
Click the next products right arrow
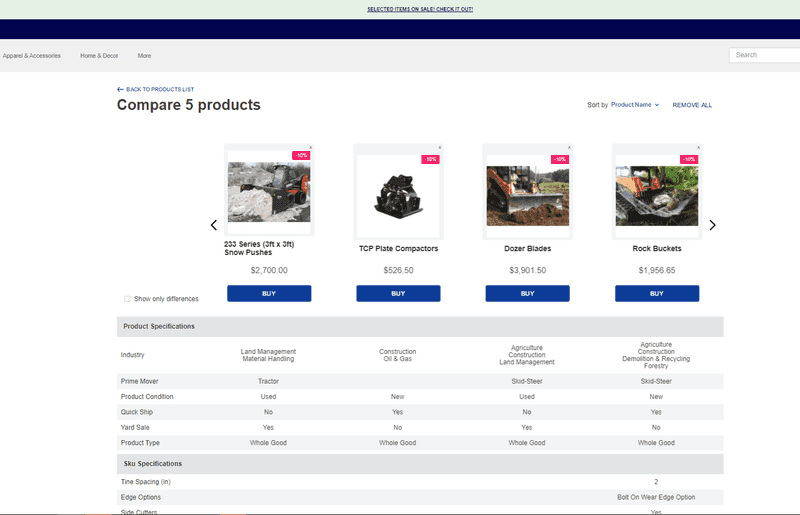(x=712, y=225)
